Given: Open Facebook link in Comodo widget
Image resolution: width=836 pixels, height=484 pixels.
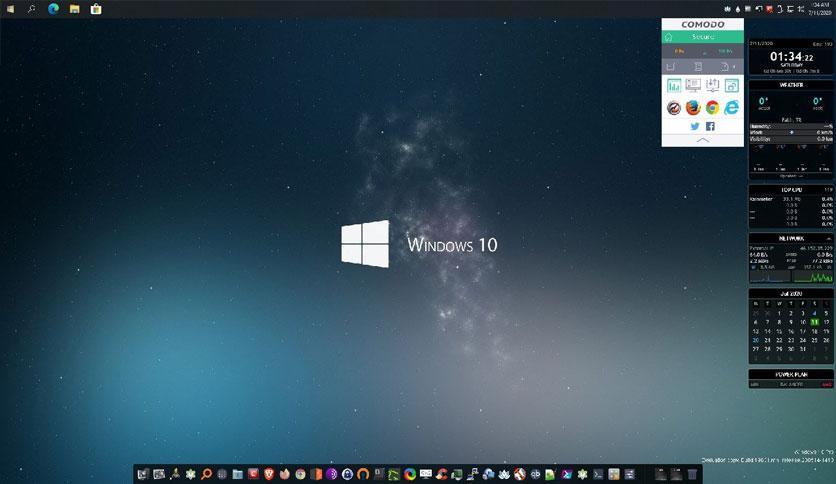Looking at the screenshot, I should pyautogui.click(x=710, y=126).
